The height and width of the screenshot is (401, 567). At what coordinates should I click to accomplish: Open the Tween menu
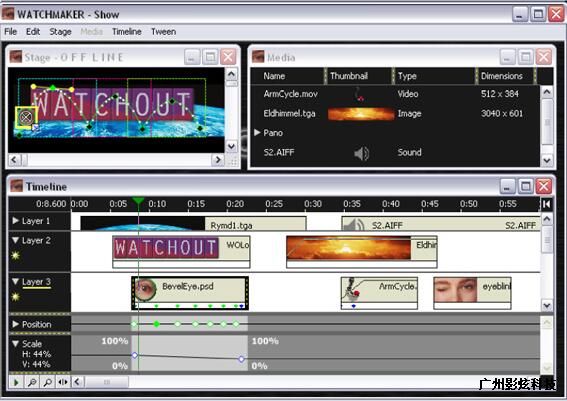pyautogui.click(x=163, y=32)
